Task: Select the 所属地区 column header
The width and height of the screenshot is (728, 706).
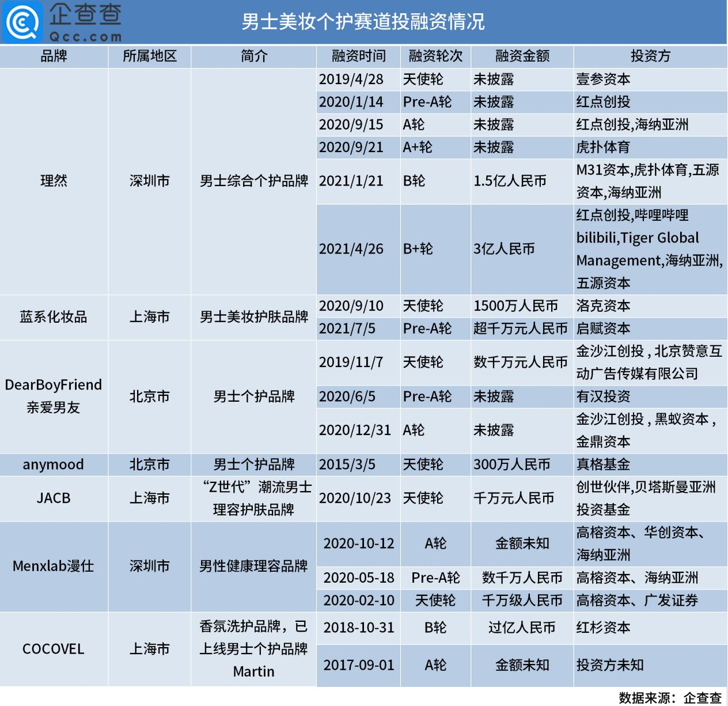Action: [150, 56]
